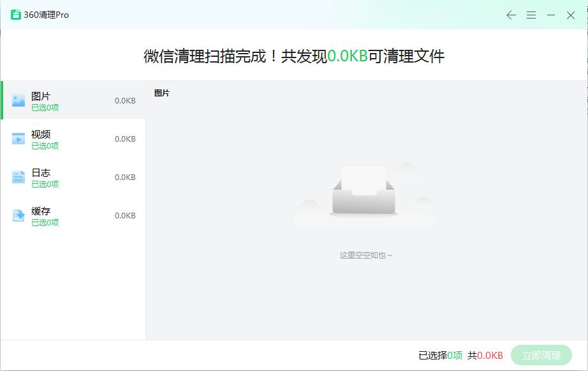Click the green 0.0KB in scan header

pyautogui.click(x=348, y=56)
